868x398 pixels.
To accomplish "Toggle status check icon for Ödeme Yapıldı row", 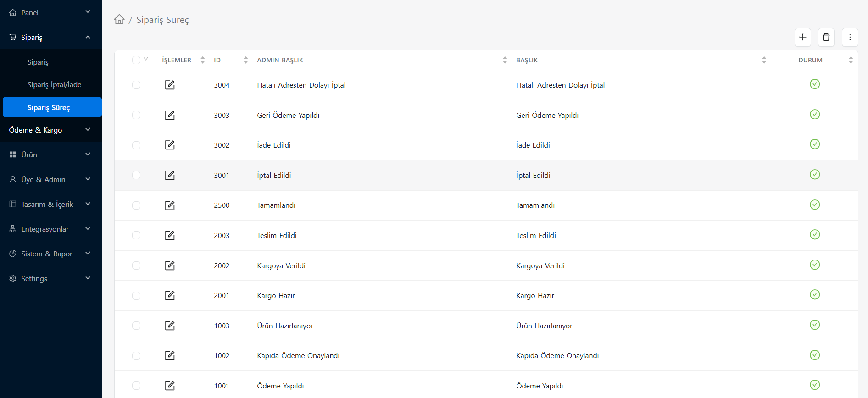I will click(x=815, y=385).
